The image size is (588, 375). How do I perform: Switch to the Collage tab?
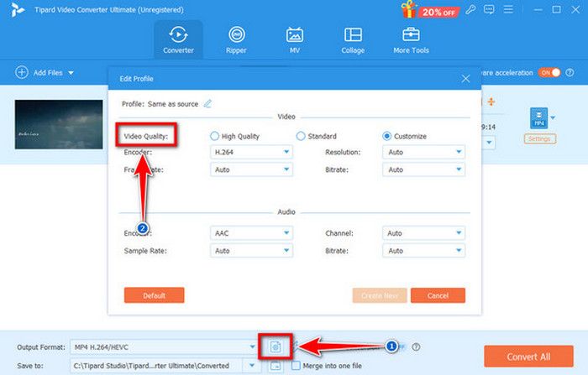[353, 40]
